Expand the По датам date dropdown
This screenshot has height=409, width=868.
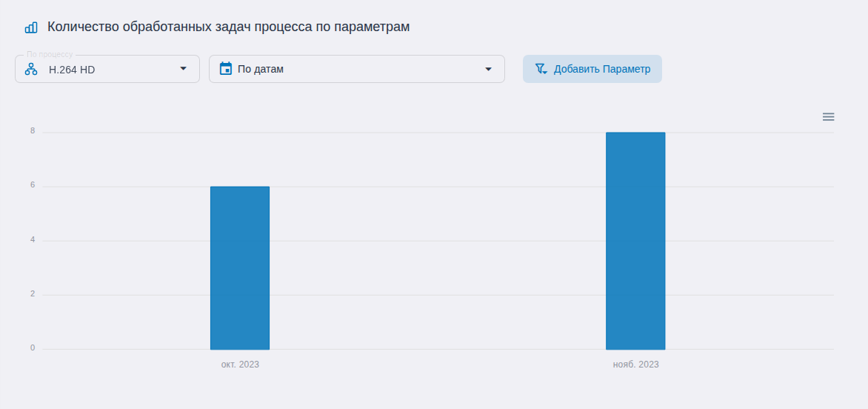click(356, 69)
